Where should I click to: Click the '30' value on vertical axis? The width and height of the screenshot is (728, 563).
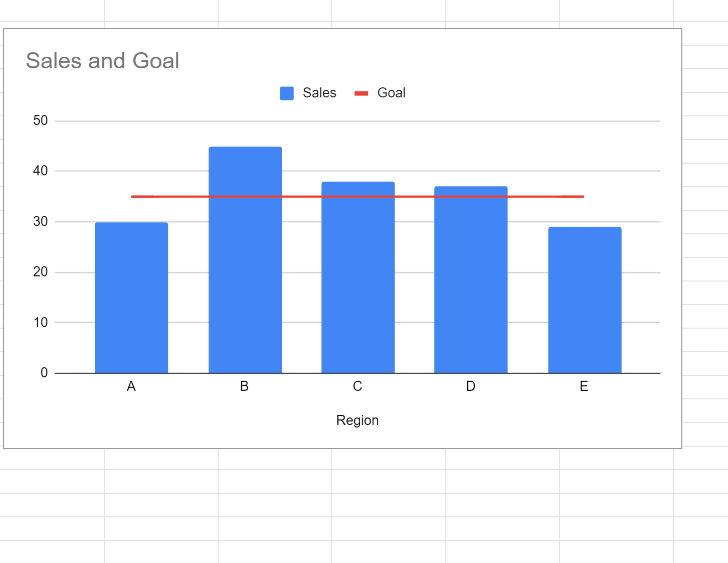coord(40,221)
